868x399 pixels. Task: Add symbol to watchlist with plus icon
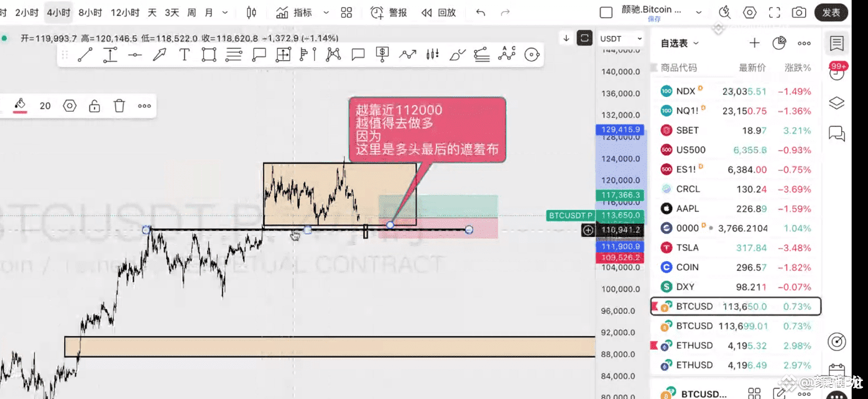pos(754,43)
